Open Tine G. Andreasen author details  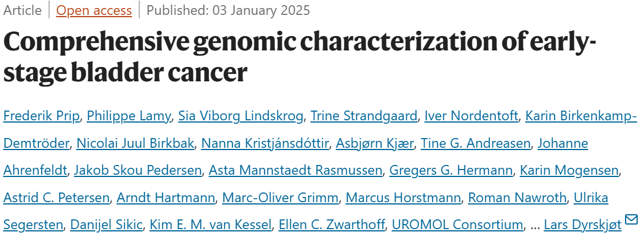(476, 143)
